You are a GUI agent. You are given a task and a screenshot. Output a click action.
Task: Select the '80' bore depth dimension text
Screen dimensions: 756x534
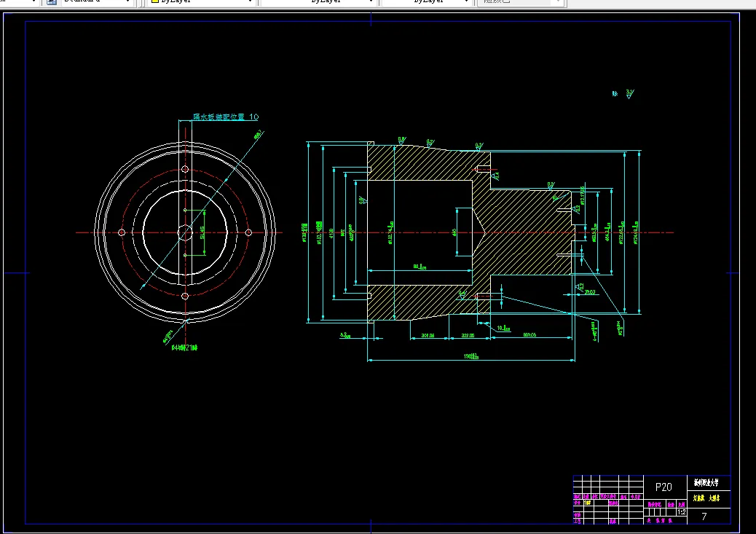(420, 267)
